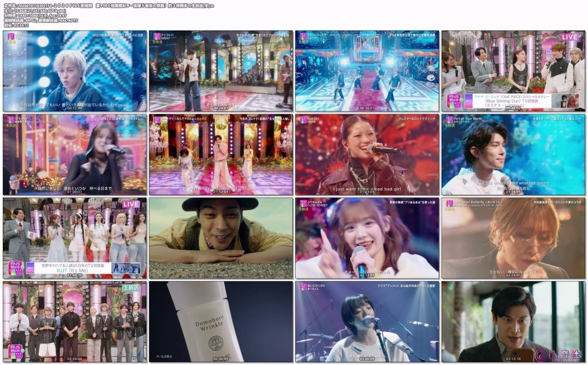Image resolution: width=588 pixels, height=365 pixels.
Task: Click the resolution line '1440×1080 (16:9)'
Action: (35, 16)
